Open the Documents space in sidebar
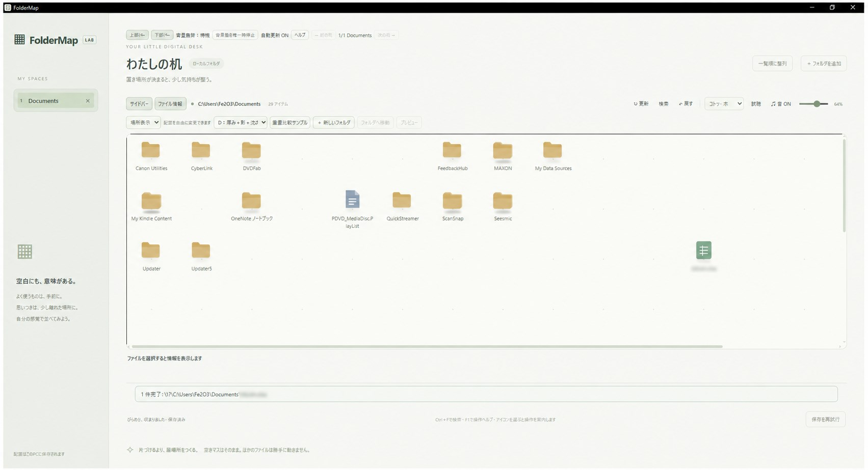The width and height of the screenshot is (868, 470). 56,101
